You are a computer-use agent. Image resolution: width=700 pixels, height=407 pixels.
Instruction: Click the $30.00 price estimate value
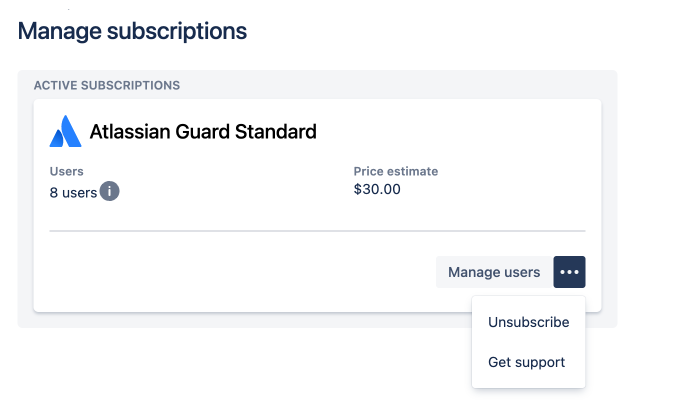coord(377,189)
